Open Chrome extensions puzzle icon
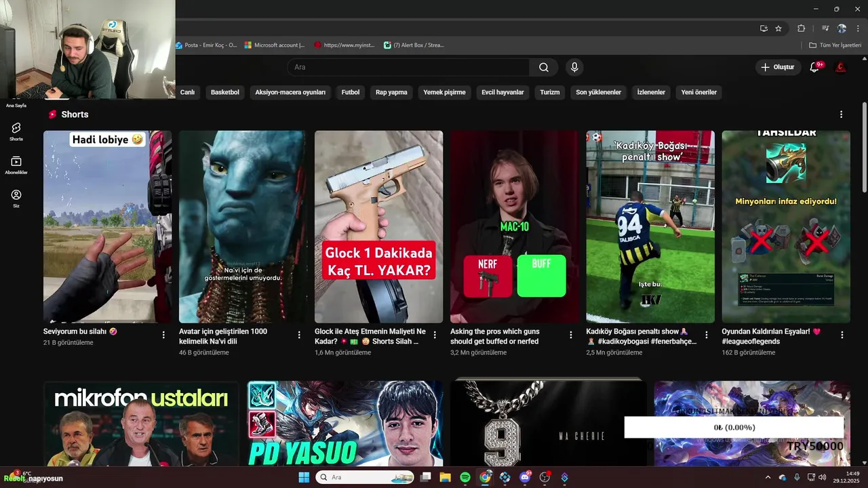The image size is (868, 488). [x=801, y=28]
